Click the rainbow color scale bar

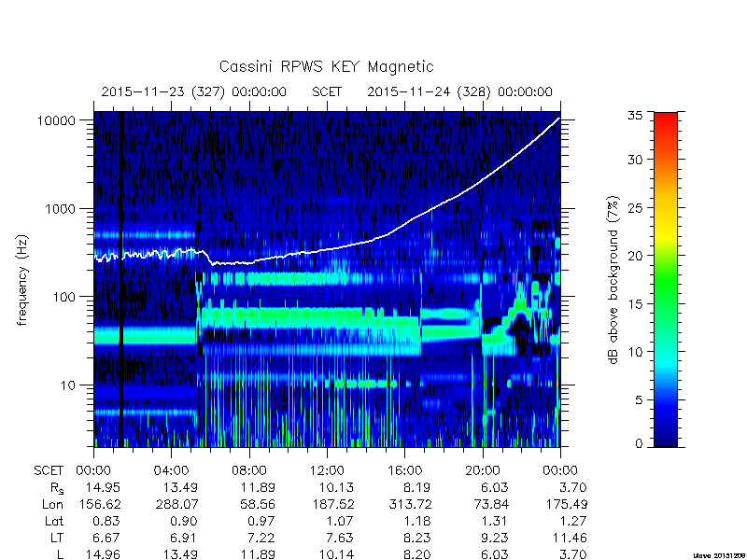click(666, 279)
